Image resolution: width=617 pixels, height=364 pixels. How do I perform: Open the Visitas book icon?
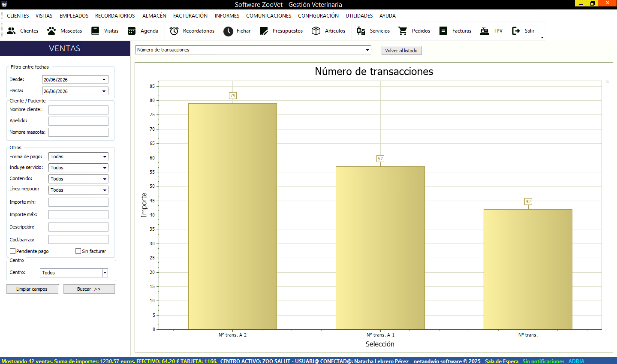tap(95, 31)
